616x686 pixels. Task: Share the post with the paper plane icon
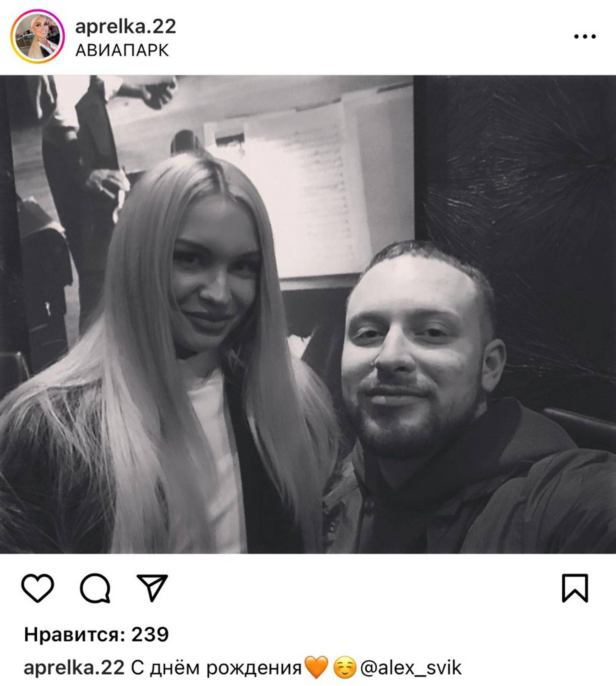(x=152, y=588)
